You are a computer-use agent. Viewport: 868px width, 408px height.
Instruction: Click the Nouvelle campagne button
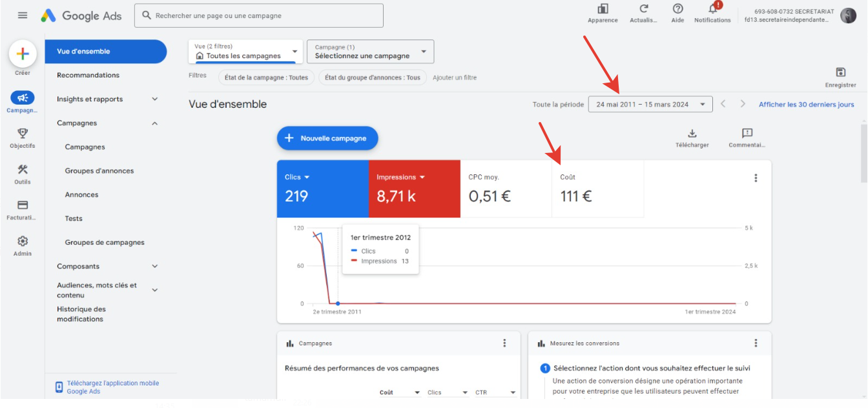tap(327, 138)
